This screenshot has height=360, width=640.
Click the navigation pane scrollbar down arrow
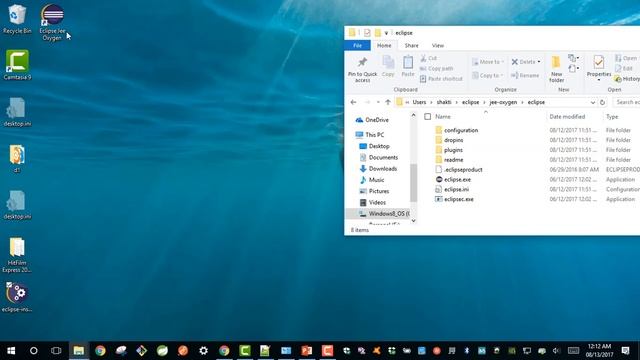(x=413, y=221)
